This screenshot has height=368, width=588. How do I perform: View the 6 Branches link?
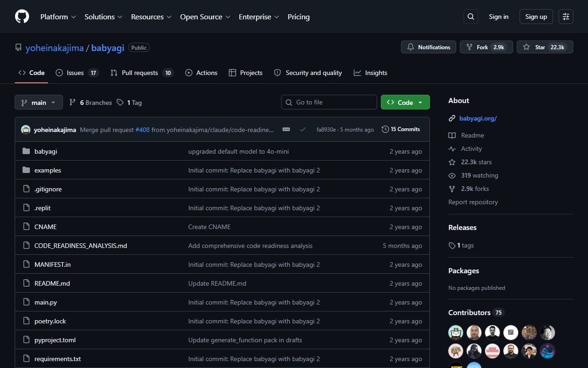(x=90, y=103)
